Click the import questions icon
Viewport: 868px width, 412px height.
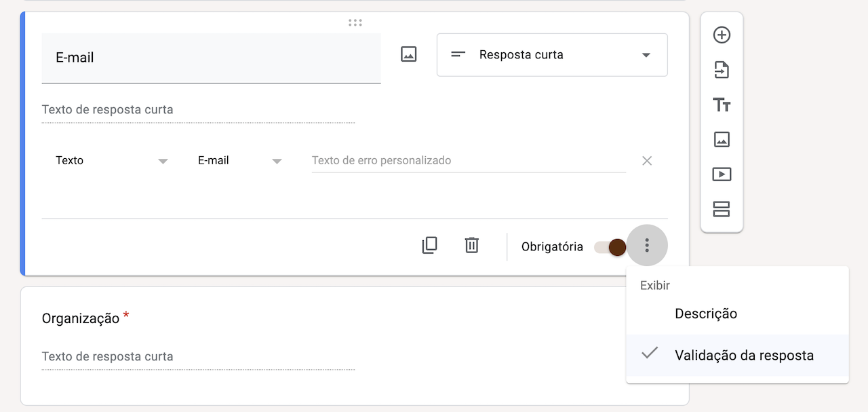click(722, 70)
